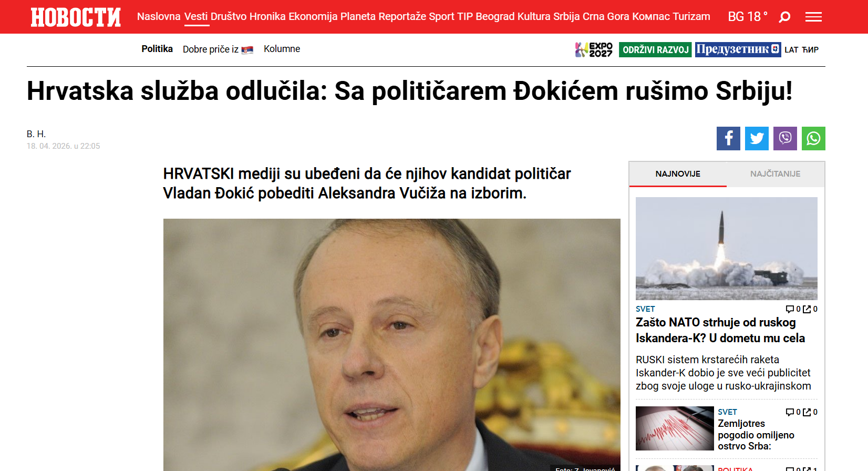Screen dimensions: 868x471
Task: Open the Hronika menu item
Action: pyautogui.click(x=267, y=16)
